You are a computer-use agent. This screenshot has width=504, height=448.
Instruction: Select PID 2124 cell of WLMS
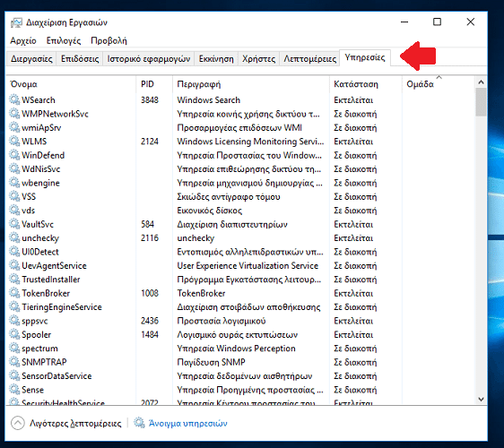tap(150, 142)
